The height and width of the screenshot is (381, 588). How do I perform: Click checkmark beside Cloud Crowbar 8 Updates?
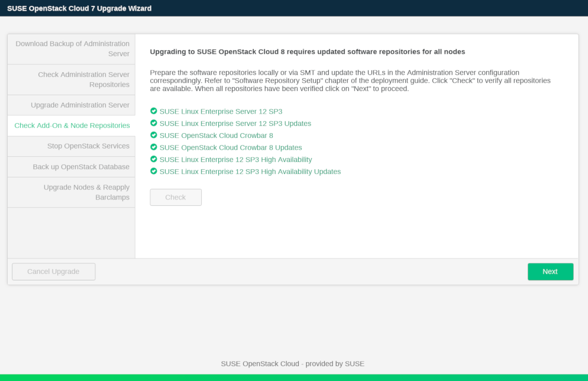coord(154,147)
